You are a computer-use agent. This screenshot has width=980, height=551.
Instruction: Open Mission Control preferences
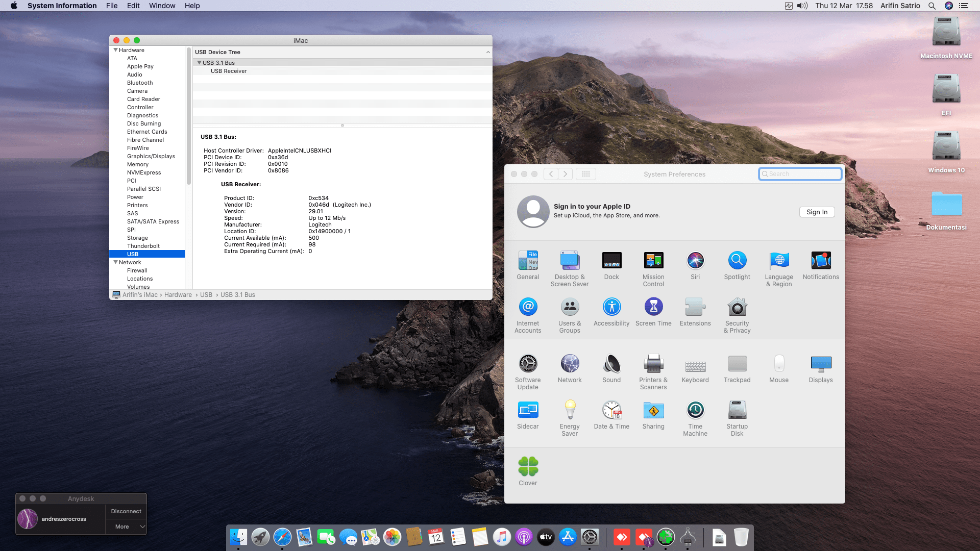[x=653, y=269]
